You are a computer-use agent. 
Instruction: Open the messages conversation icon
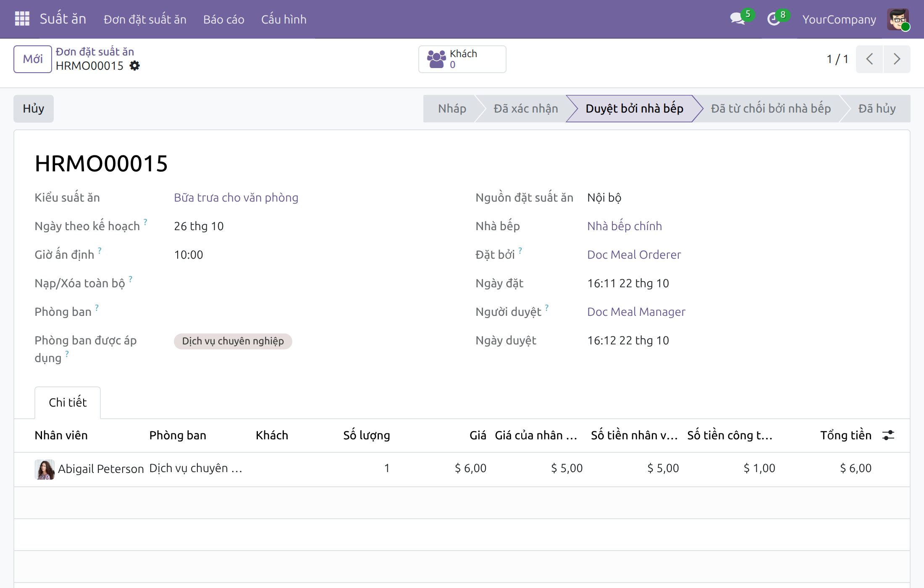click(737, 19)
